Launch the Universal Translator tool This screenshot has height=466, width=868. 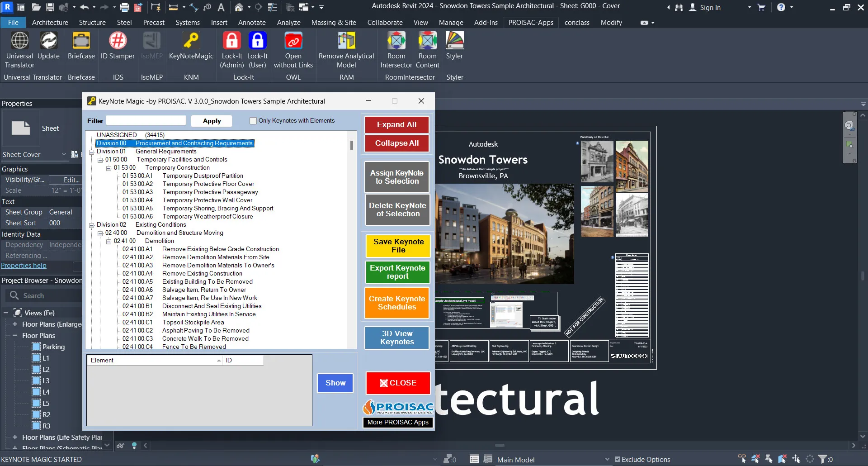click(19, 50)
